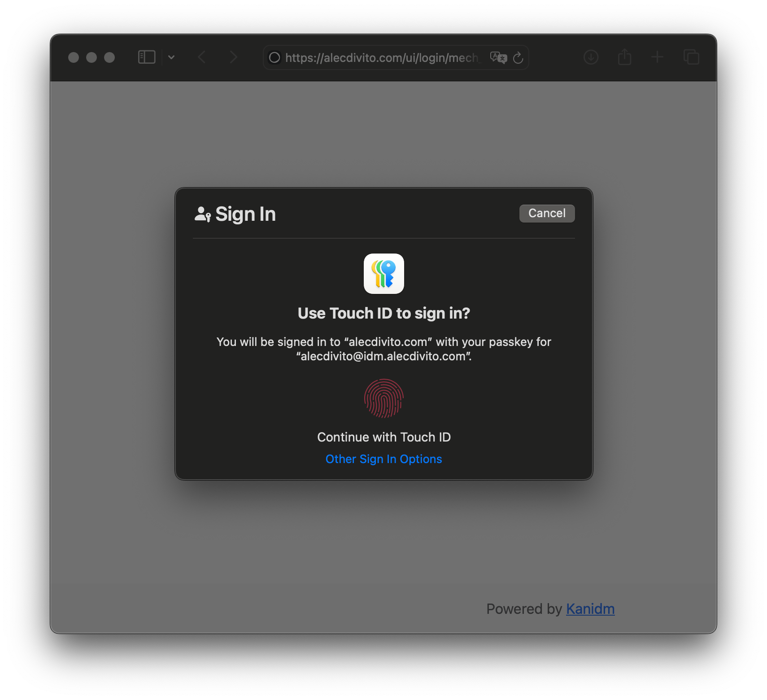Go back with the back arrow

202,57
